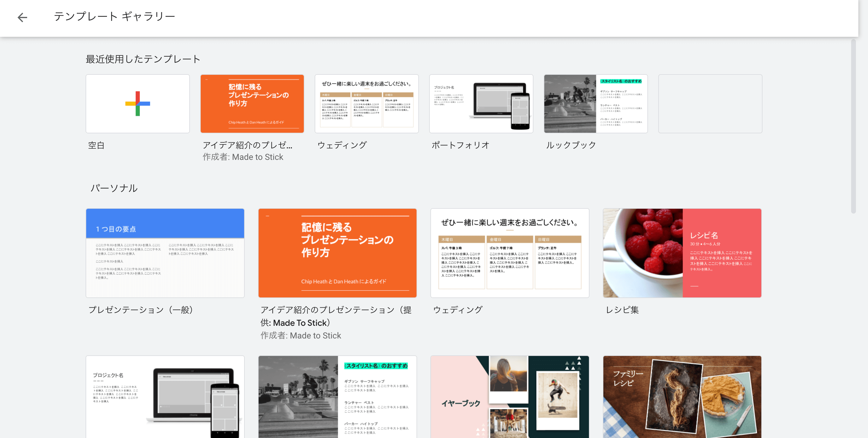Image resolution: width=868 pixels, height=438 pixels.
Task: Open the blank (空白) template thumbnail
Action: (x=137, y=103)
